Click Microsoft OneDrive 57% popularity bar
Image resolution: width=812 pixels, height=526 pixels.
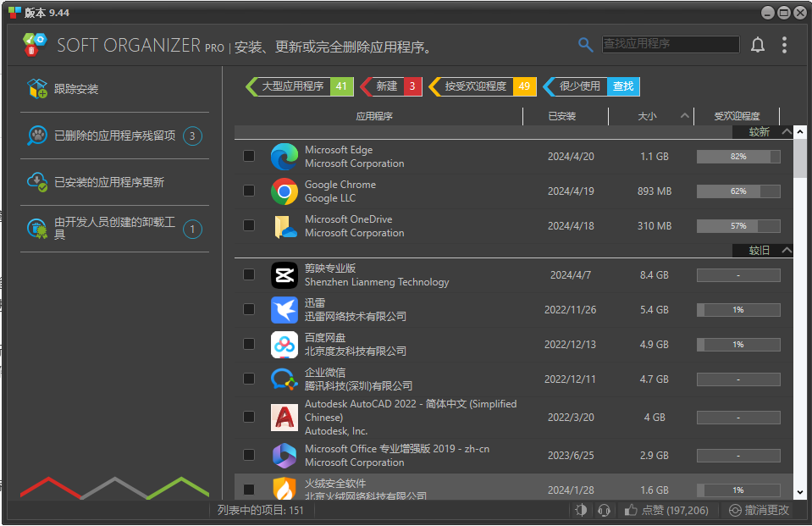tap(738, 226)
